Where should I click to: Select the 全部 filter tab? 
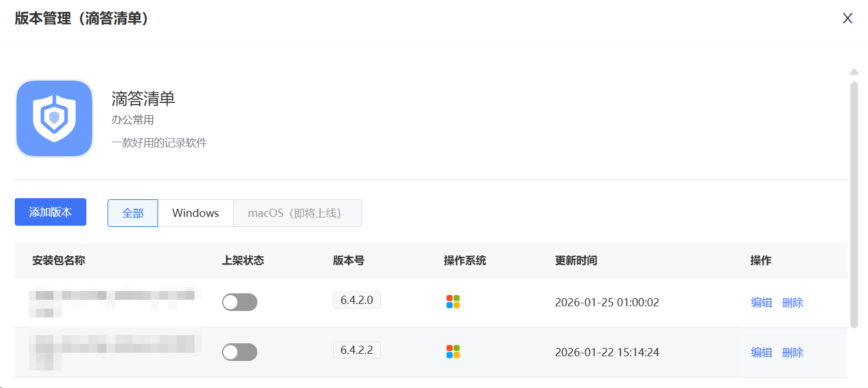click(133, 213)
